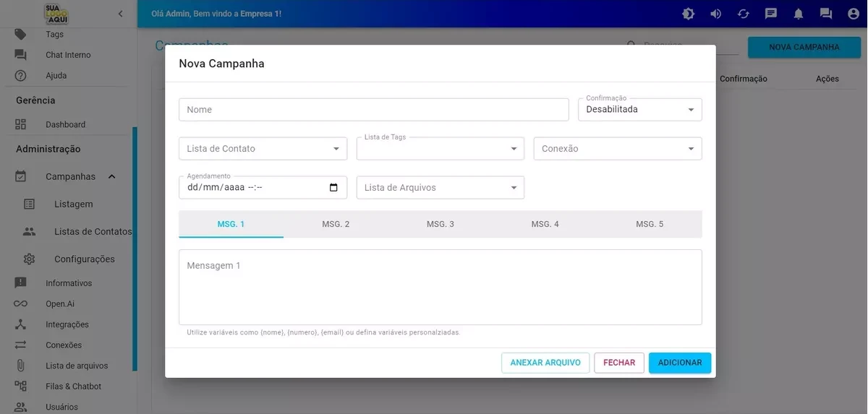The width and height of the screenshot is (868, 414).
Task: Switch to the MSG. 2 tab
Action: pos(336,224)
